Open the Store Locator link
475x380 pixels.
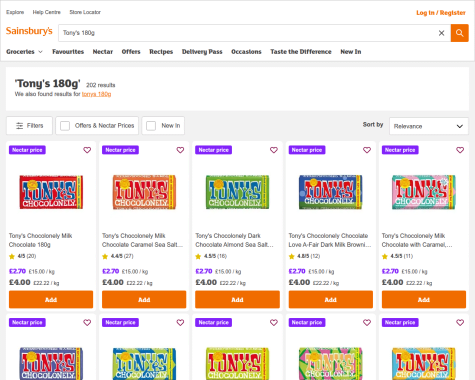(85, 12)
